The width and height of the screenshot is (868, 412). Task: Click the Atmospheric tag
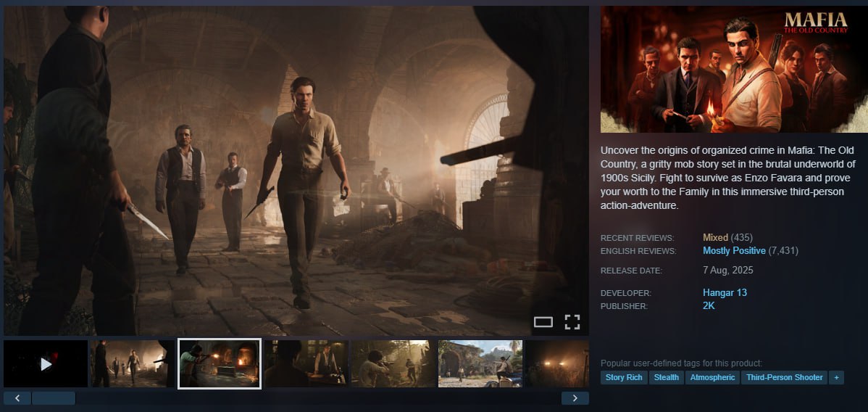[x=712, y=378]
